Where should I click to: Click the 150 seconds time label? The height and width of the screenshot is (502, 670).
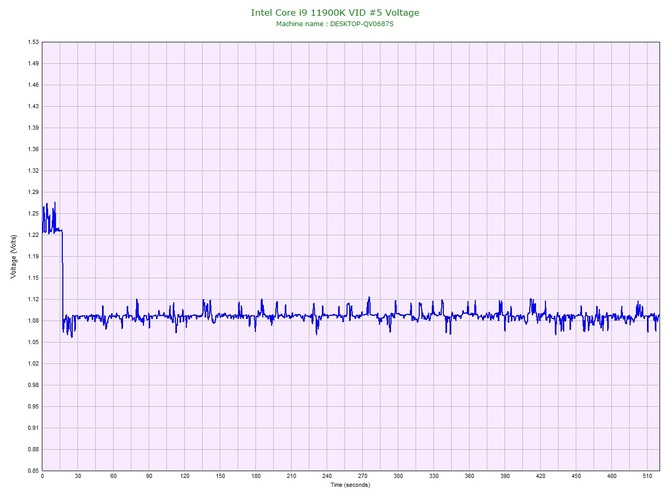[220, 476]
